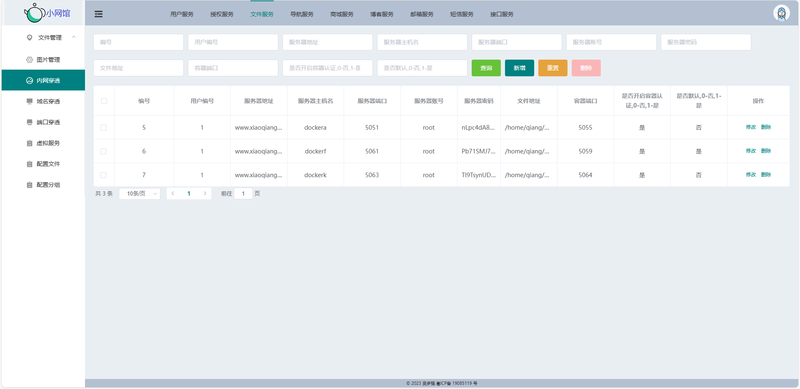The width and height of the screenshot is (800, 389).
Task: Click the 虚拟服务 sidebar icon
Action: click(x=29, y=143)
